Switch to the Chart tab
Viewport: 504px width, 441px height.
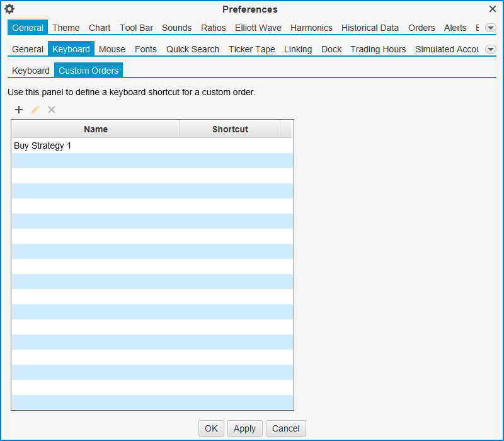click(x=100, y=28)
